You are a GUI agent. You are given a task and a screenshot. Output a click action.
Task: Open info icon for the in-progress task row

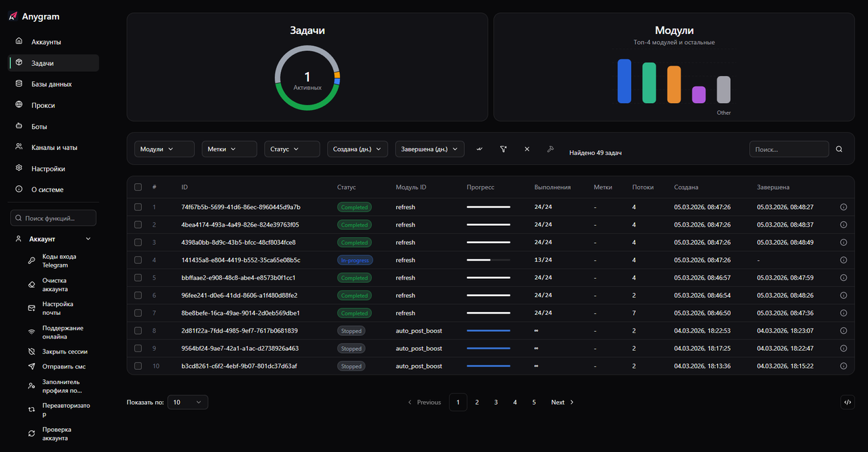(x=844, y=260)
